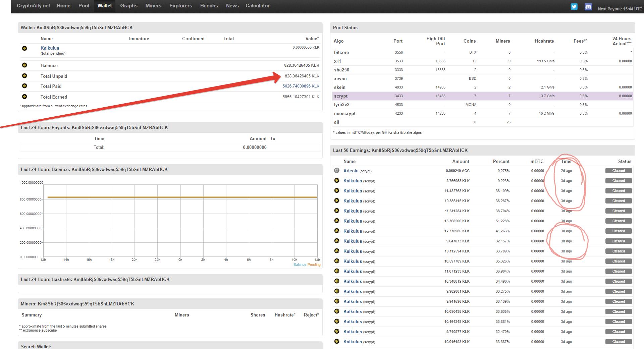644x349 pixels.
Task: Click the Total Earned value 5855.10427301 KLK
Action: click(x=301, y=97)
